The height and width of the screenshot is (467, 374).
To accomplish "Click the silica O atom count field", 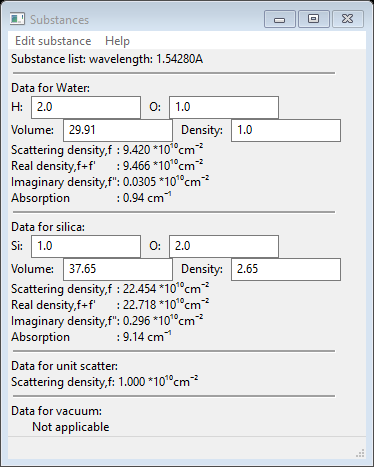I will 224,246.
